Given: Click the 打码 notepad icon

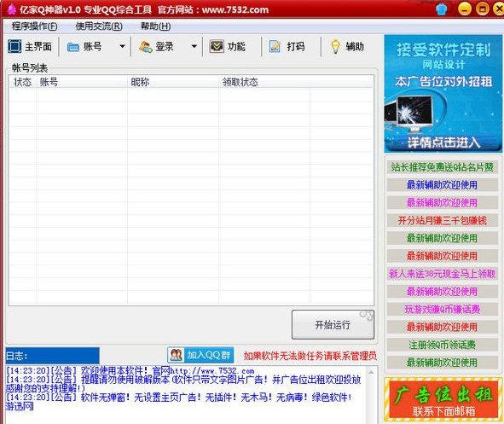Looking at the screenshot, I should (275, 47).
